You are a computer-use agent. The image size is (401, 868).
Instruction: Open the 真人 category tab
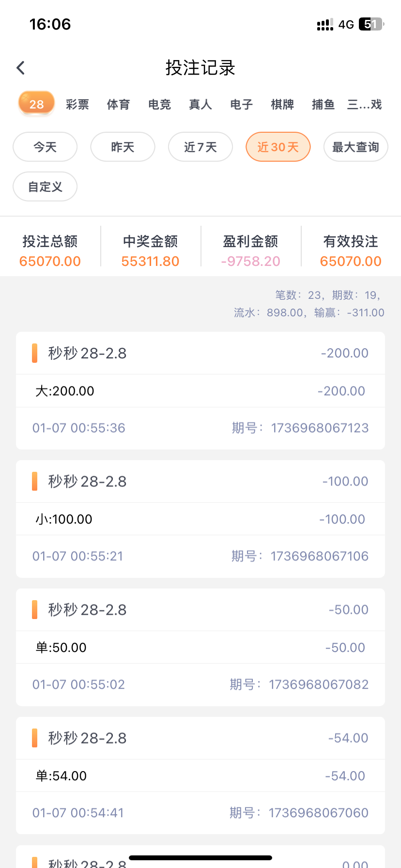click(200, 105)
